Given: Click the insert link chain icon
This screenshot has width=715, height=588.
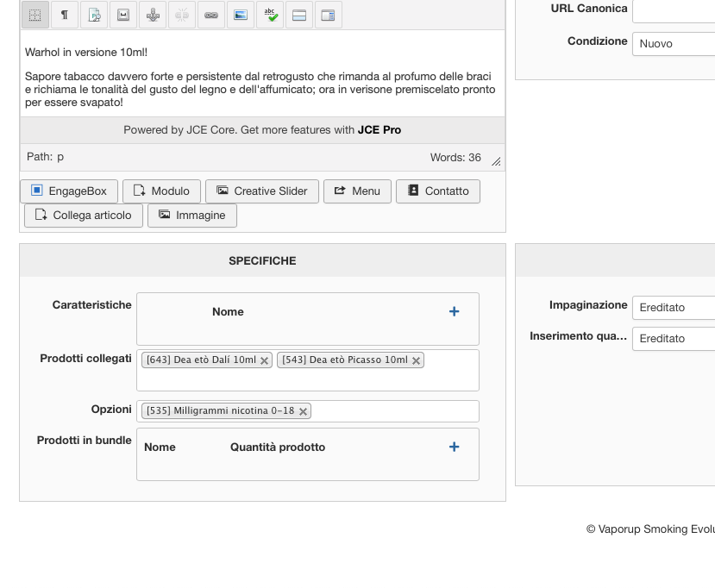Looking at the screenshot, I should (x=211, y=15).
